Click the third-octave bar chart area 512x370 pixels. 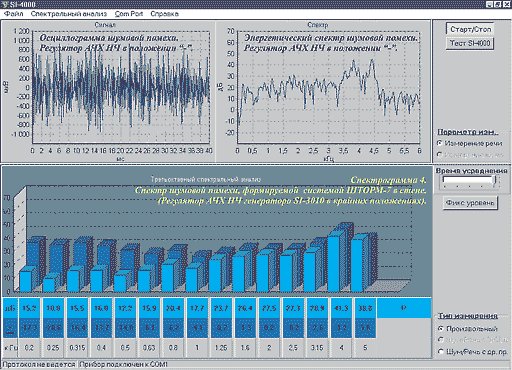click(217, 232)
